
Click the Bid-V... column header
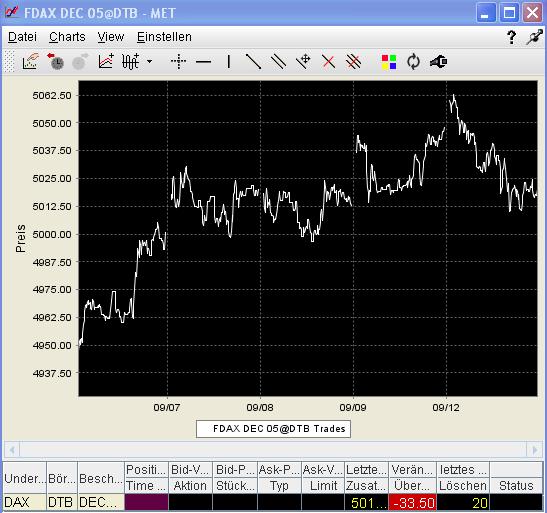click(x=190, y=470)
